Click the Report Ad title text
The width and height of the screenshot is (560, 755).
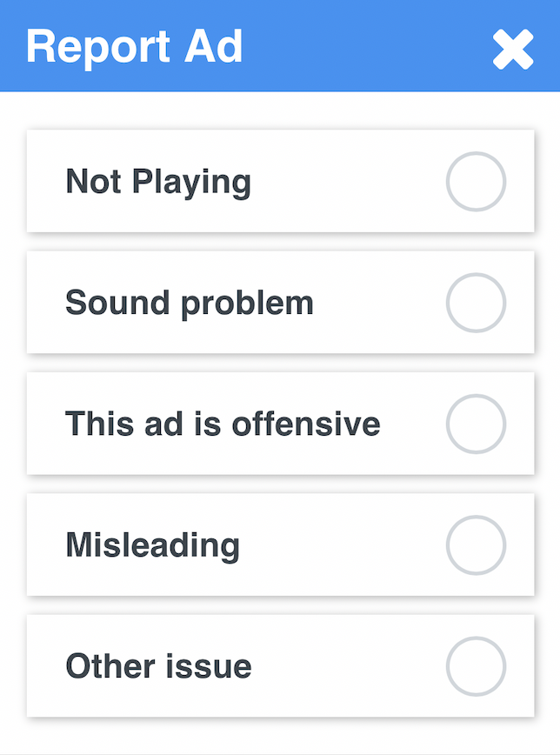click(x=134, y=47)
